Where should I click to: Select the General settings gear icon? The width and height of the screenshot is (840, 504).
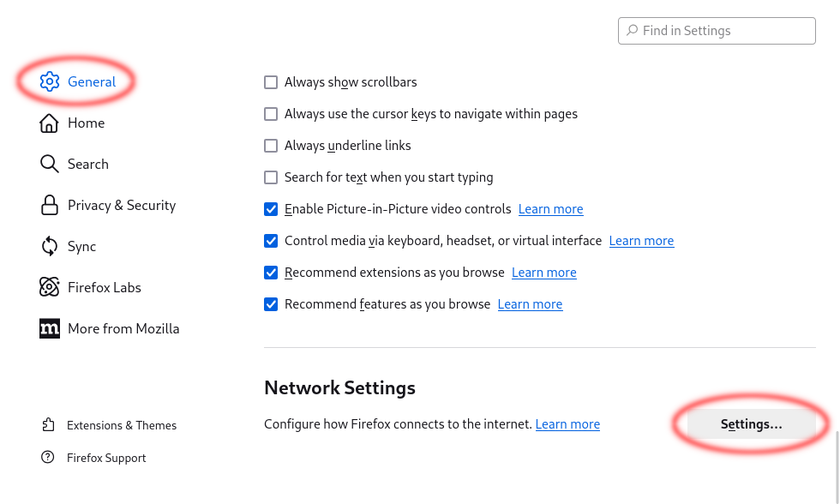[49, 81]
